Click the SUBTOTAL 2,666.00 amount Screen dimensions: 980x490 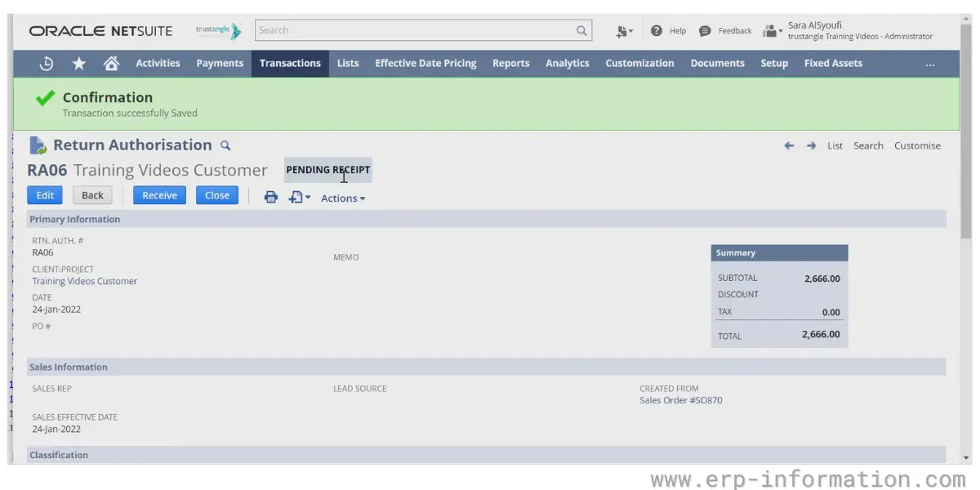[822, 278]
